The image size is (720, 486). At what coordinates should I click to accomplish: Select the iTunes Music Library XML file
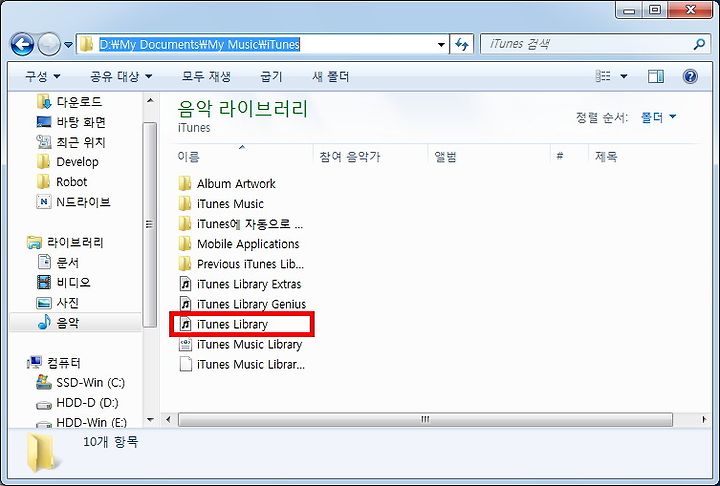(240, 345)
